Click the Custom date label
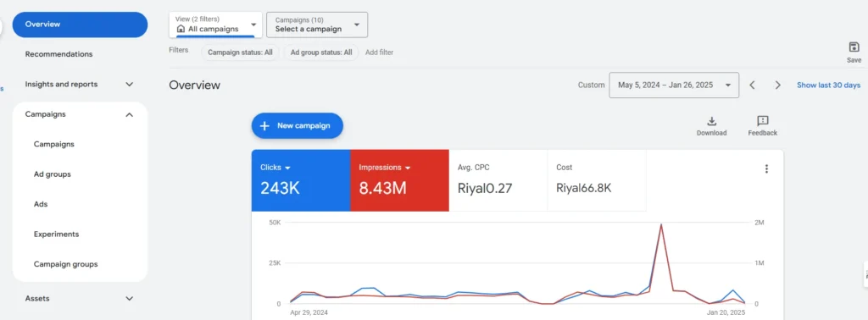The width and height of the screenshot is (868, 320). point(591,86)
